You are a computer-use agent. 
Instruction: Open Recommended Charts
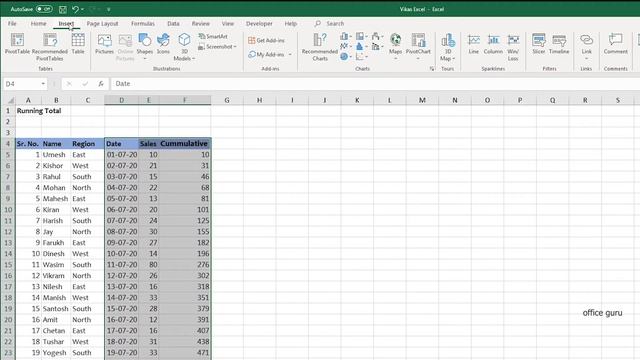tap(320, 47)
